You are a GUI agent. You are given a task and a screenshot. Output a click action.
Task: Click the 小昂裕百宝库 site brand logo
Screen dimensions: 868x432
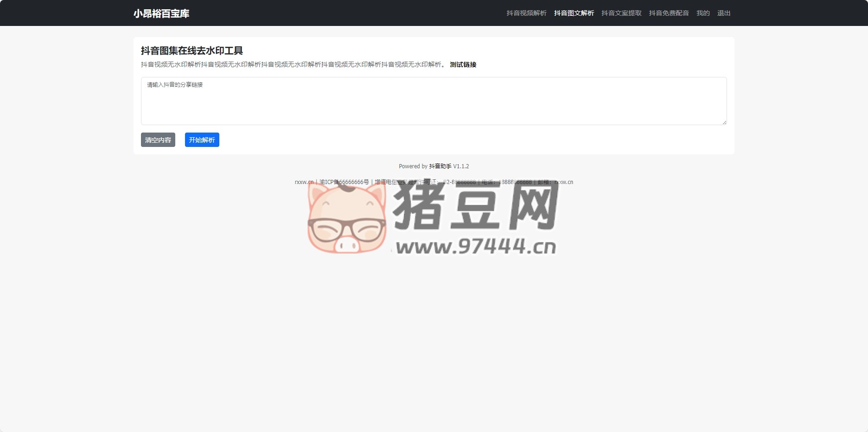[x=161, y=13]
